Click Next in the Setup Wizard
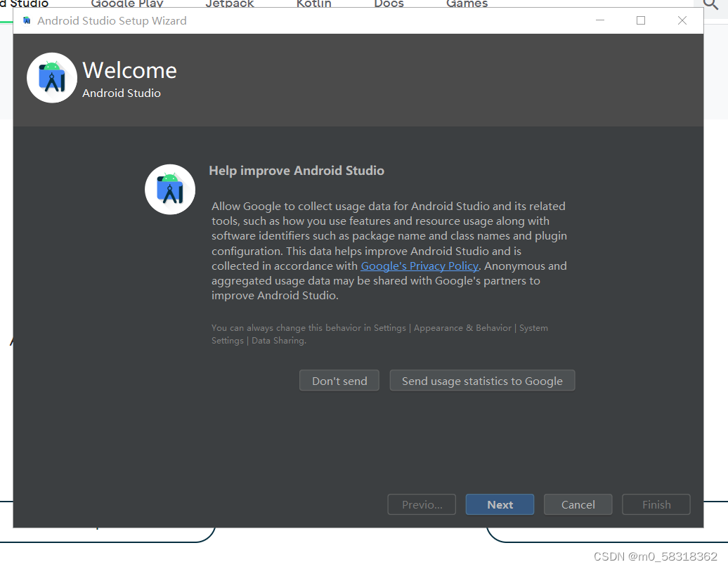728x569 pixels. click(500, 504)
